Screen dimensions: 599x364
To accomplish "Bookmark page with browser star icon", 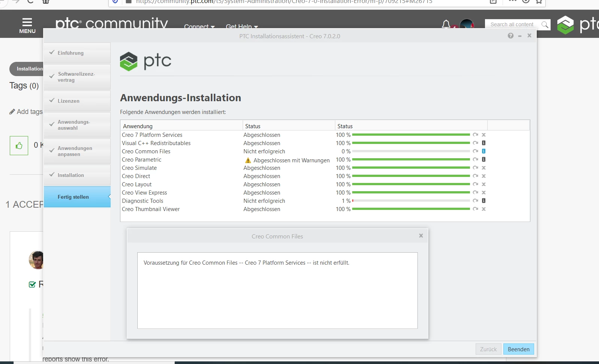I will click(539, 1).
